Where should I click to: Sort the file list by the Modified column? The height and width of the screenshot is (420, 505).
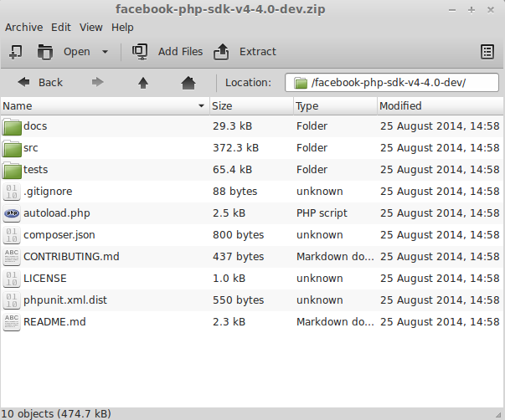tap(440, 106)
